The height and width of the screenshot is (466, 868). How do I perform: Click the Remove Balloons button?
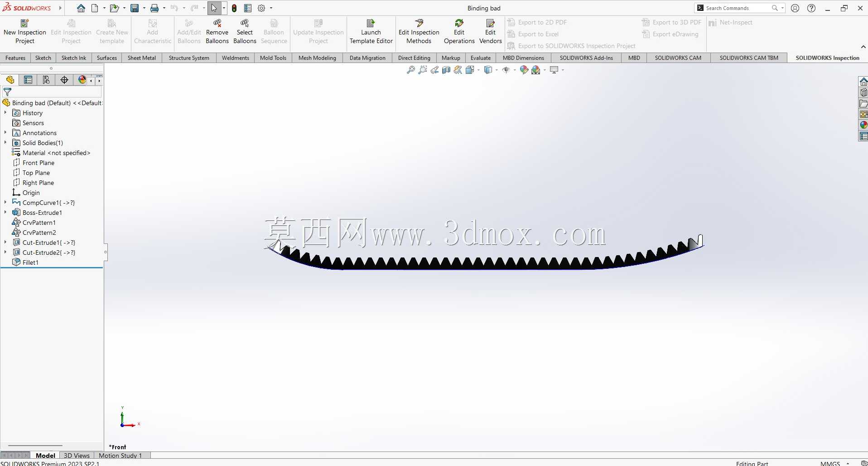[x=217, y=32]
